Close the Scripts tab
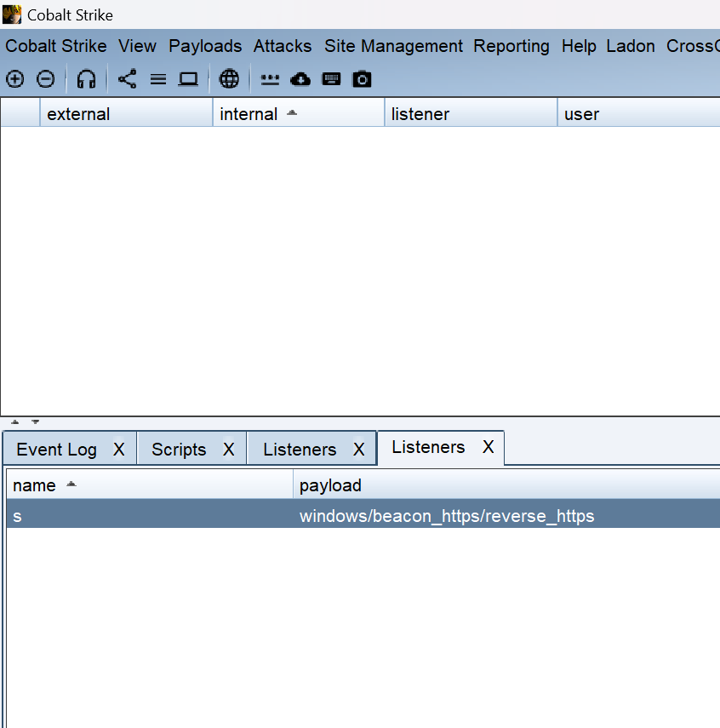The image size is (720, 728). click(x=228, y=450)
